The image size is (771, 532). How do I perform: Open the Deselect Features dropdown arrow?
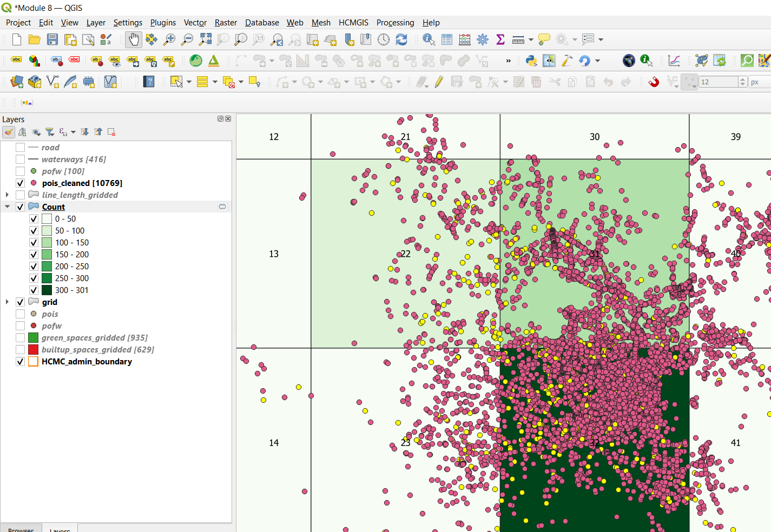click(241, 82)
